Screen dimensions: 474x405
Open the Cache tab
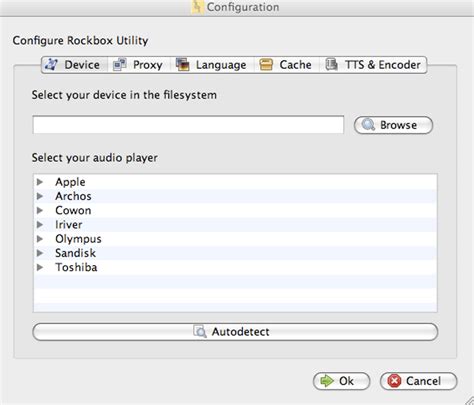[286, 65]
